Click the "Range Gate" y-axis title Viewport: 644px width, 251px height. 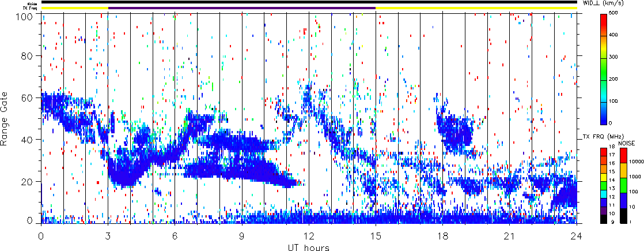(5, 118)
